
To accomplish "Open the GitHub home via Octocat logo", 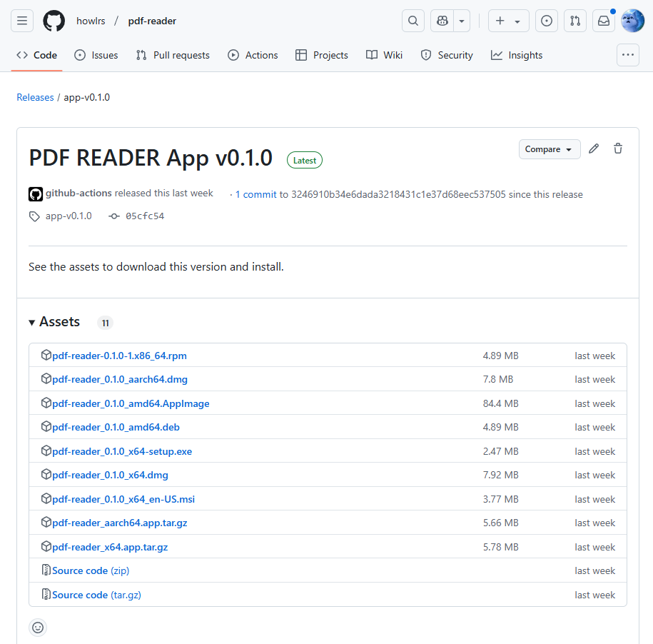I will [54, 21].
